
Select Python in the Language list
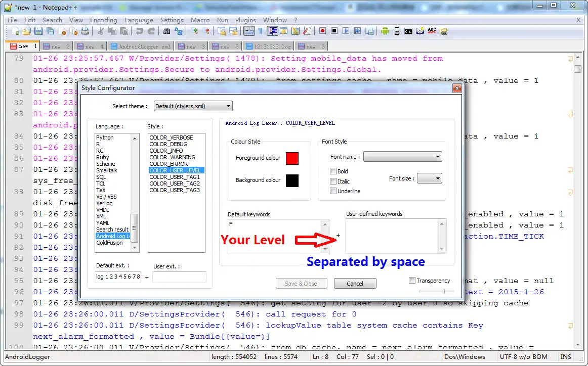(x=105, y=138)
